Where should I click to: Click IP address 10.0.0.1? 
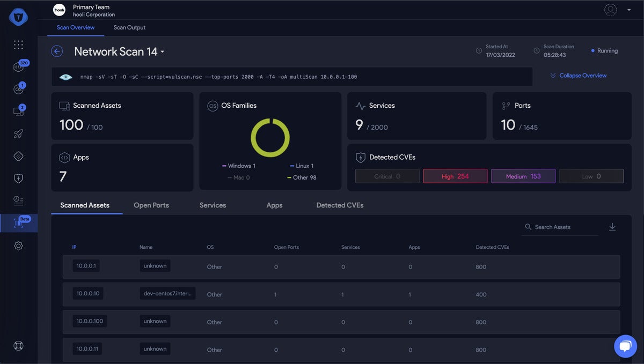[x=86, y=266]
